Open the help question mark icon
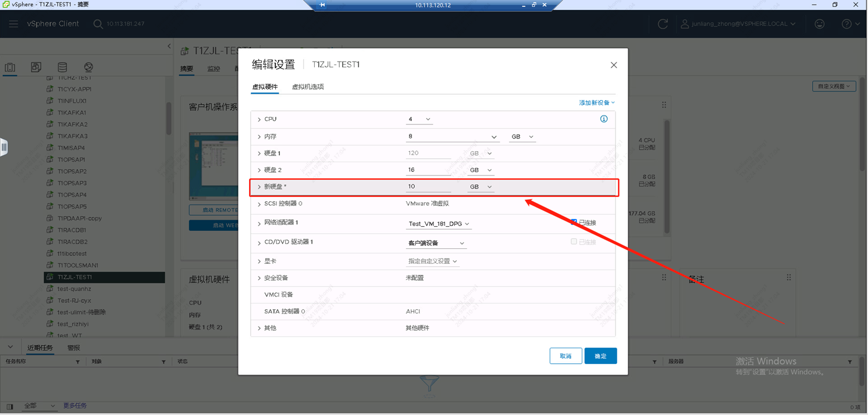 (846, 24)
